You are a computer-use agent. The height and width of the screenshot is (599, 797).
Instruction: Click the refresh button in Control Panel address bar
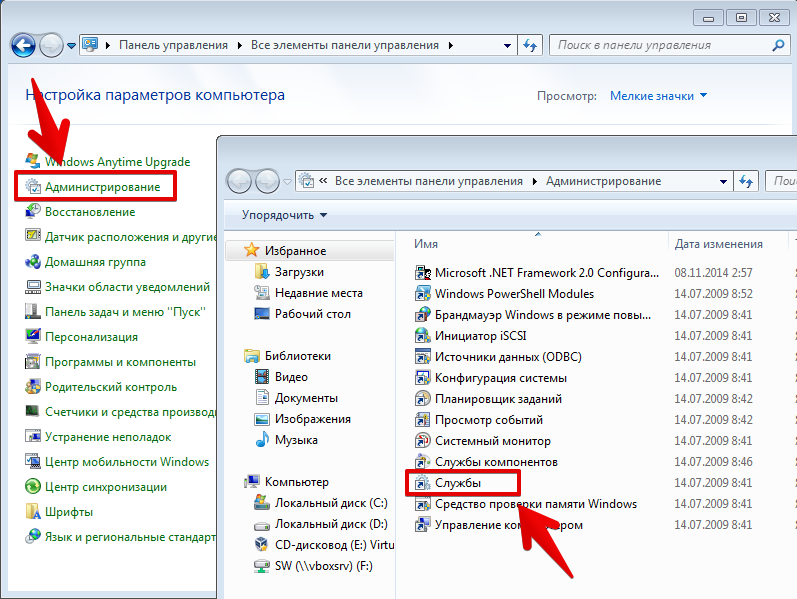click(x=530, y=45)
